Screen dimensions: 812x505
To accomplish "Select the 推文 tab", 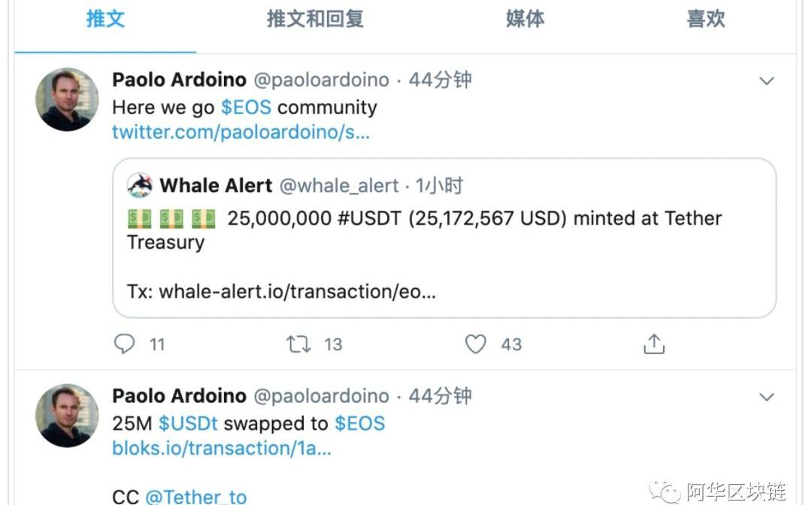I will (x=105, y=19).
